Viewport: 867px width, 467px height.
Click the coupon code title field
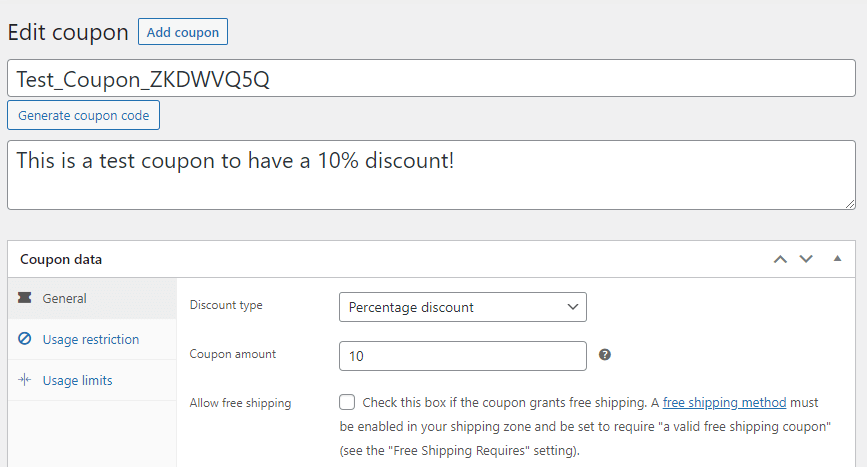(x=431, y=79)
